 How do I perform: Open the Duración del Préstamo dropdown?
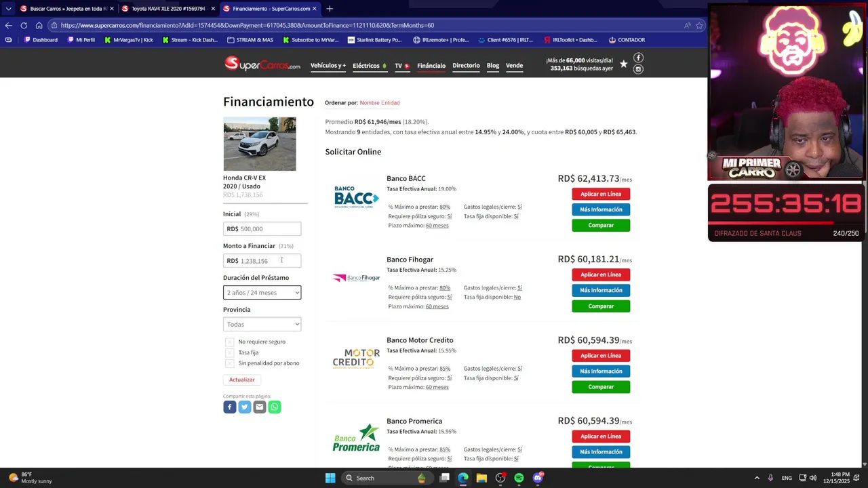point(262,293)
